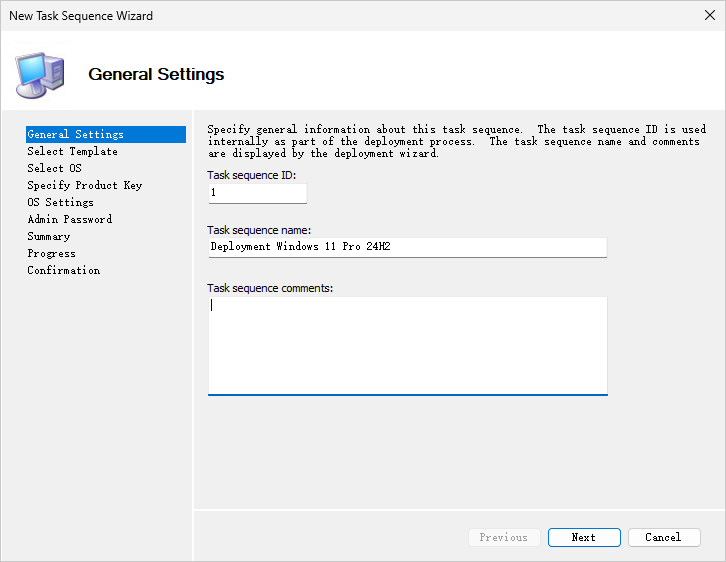Close the New Task Sequence Wizard window
Viewport: 726px width, 562px height.
click(x=710, y=16)
